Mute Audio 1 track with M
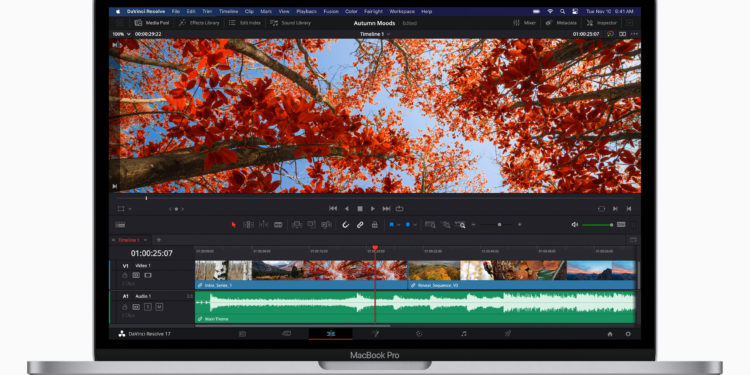 pyautogui.click(x=159, y=307)
